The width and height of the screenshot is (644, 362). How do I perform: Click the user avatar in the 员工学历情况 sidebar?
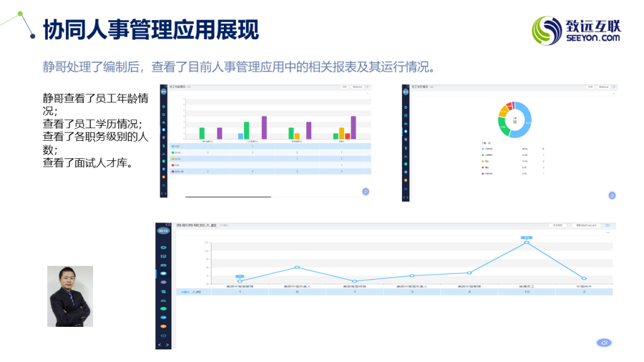(x=406, y=92)
